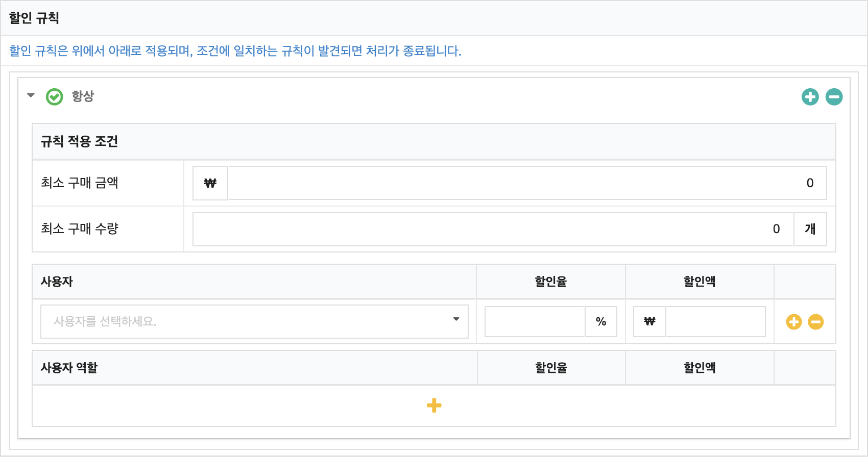Click the ₩ prefix of minimum purchase amount
Screen dimensions: 868x457
pyautogui.click(x=210, y=183)
